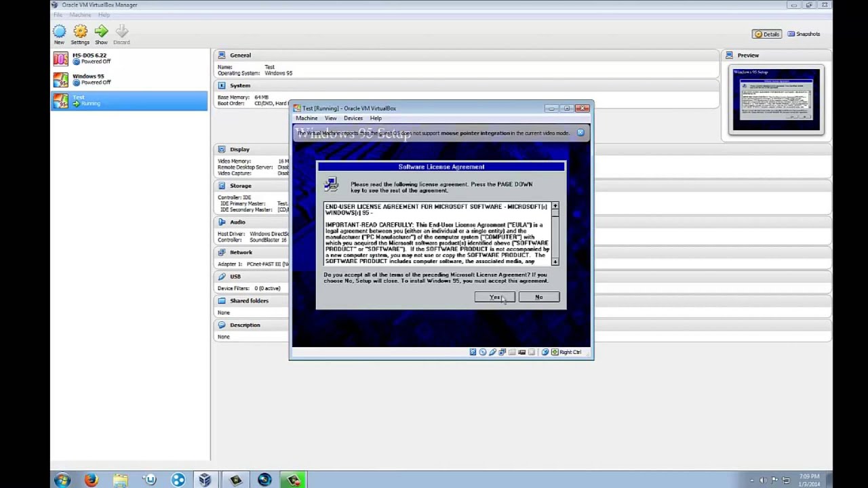Click the System section chip icon
The height and width of the screenshot is (488, 868).
pyautogui.click(x=222, y=85)
